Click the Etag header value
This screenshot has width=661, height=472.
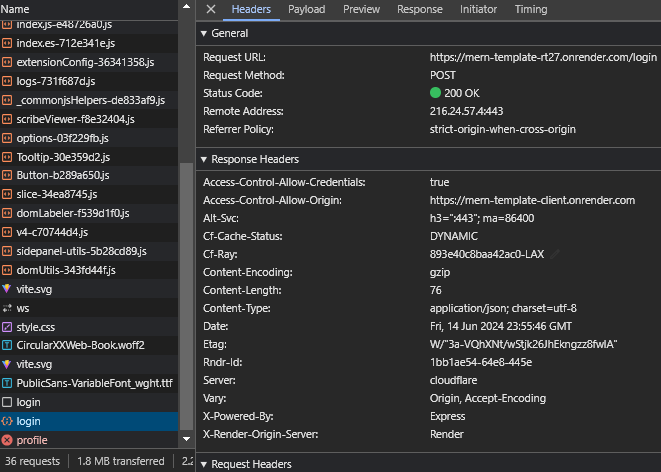pos(523,344)
